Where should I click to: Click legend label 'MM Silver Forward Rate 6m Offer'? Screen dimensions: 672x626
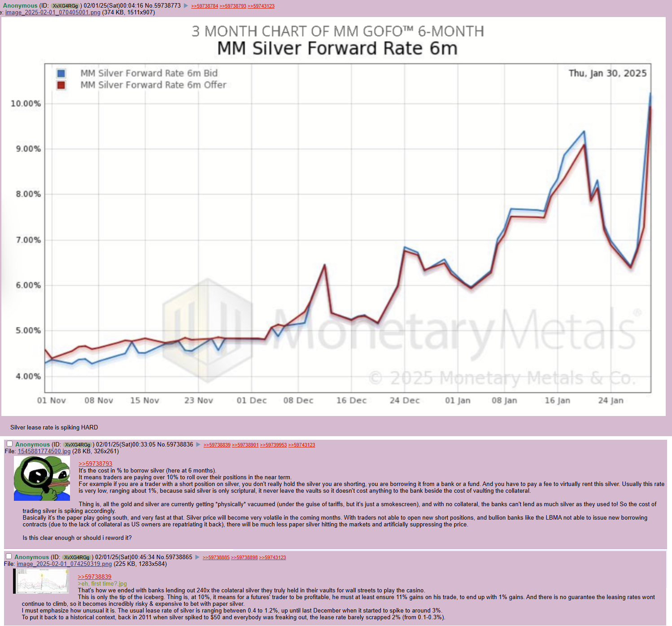(153, 85)
